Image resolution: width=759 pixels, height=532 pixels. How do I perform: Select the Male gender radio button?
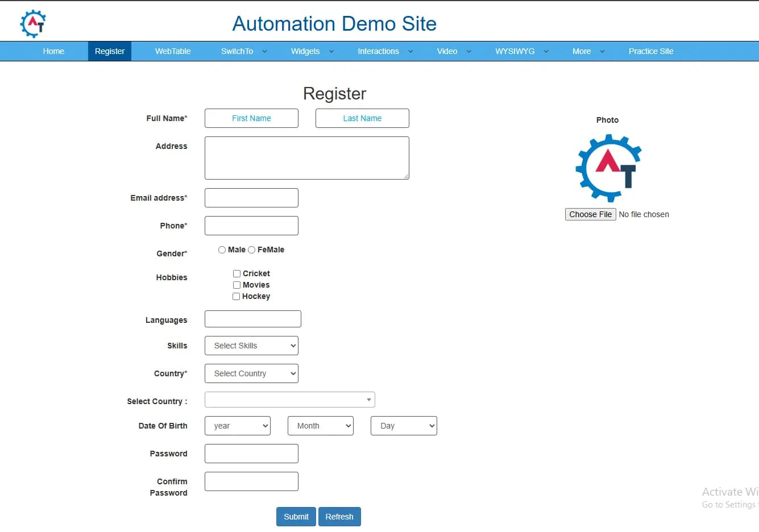222,250
